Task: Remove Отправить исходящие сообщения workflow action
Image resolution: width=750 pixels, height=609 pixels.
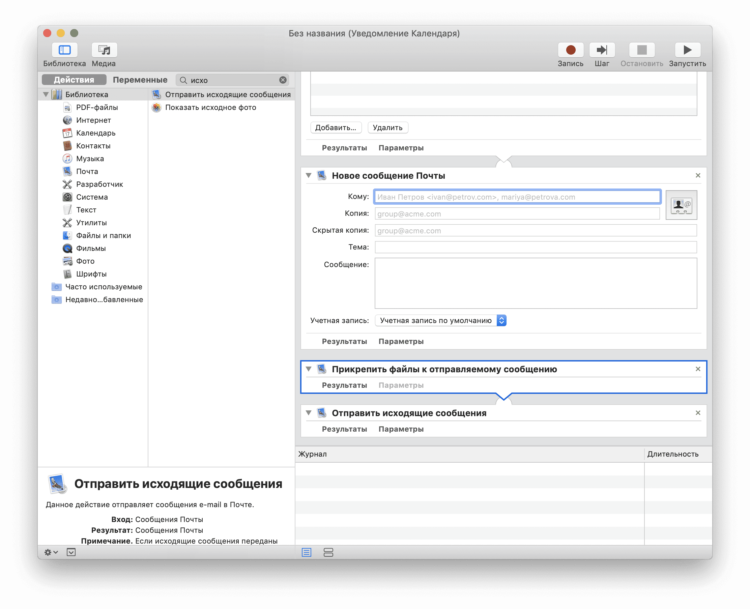Action: pyautogui.click(x=698, y=412)
